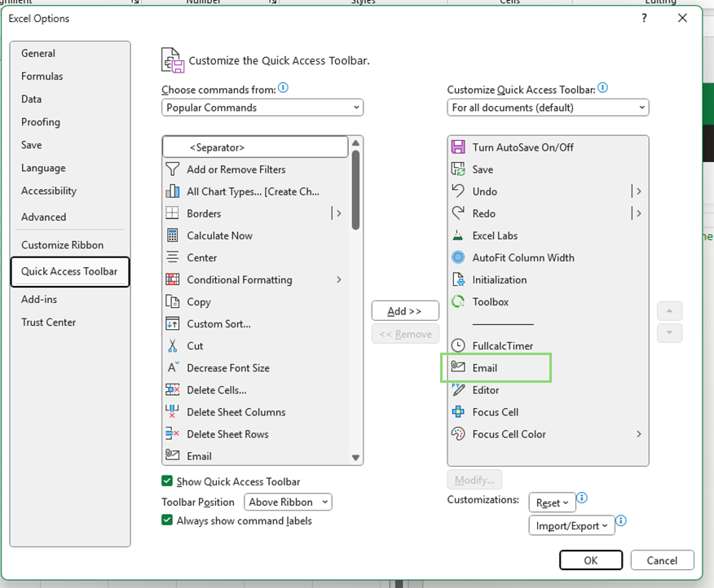
Task: Click the Focus Cell Color palette icon
Action: click(458, 434)
